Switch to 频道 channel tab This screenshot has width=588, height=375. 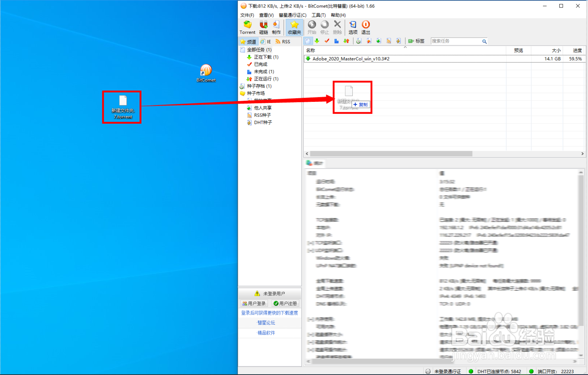248,42
